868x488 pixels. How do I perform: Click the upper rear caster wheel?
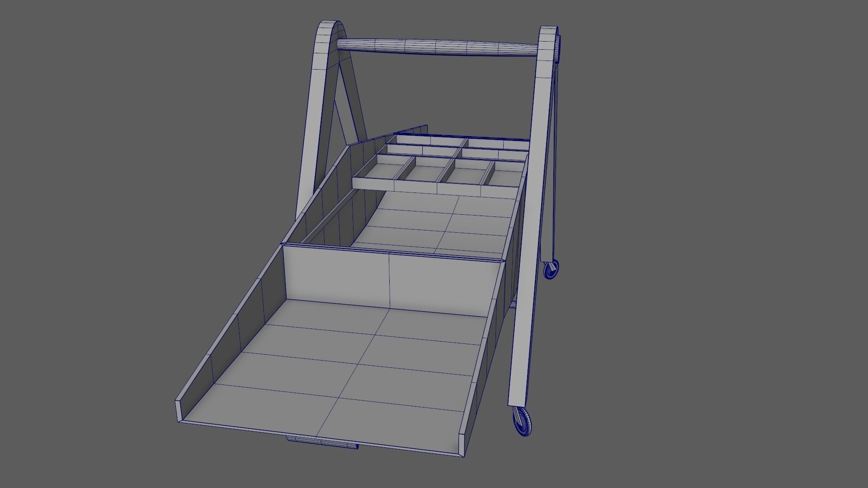(x=551, y=270)
